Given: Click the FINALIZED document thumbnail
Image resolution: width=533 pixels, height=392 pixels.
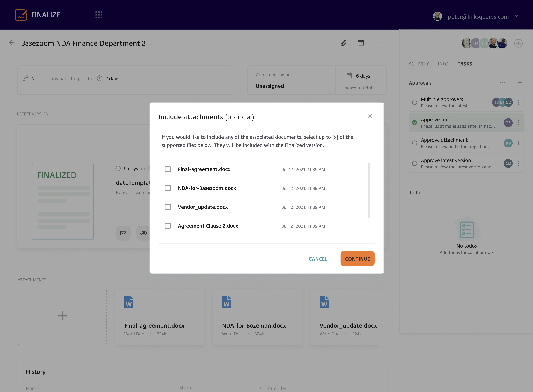Looking at the screenshot, I should click(63, 201).
